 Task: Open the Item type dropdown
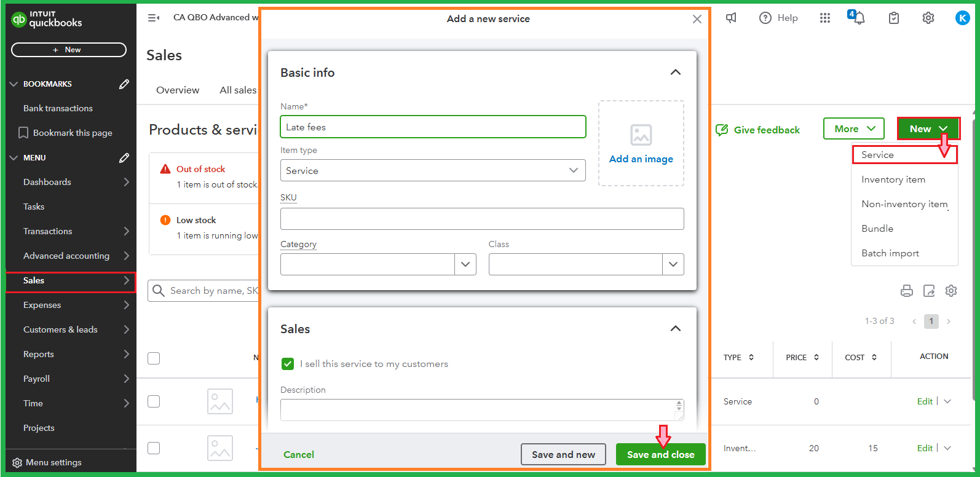[x=433, y=170]
